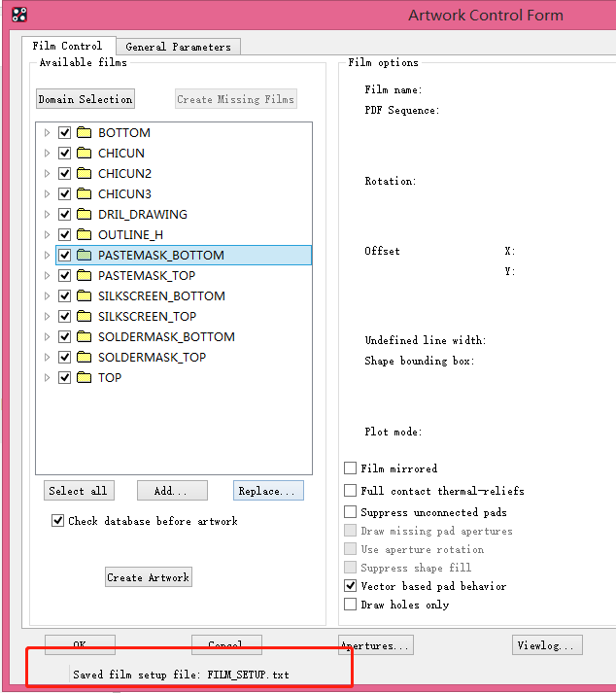Open the Film Control tab
The width and height of the screenshot is (616, 693).
(x=67, y=46)
